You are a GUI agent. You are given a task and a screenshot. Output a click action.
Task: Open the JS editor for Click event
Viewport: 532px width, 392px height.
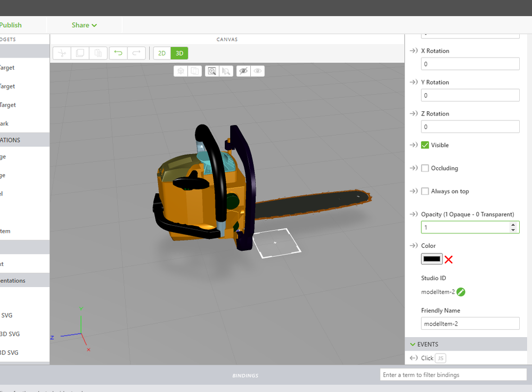(440, 358)
